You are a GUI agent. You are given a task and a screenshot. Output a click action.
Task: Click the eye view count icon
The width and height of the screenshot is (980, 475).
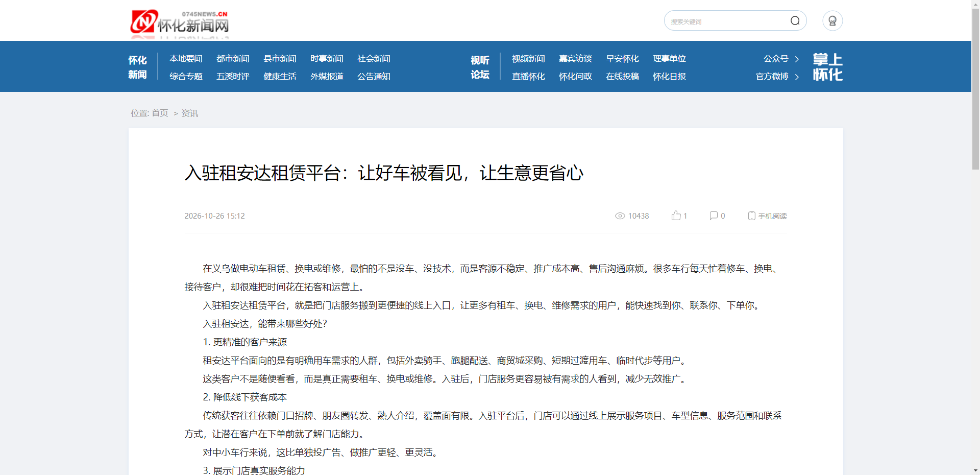[620, 216]
